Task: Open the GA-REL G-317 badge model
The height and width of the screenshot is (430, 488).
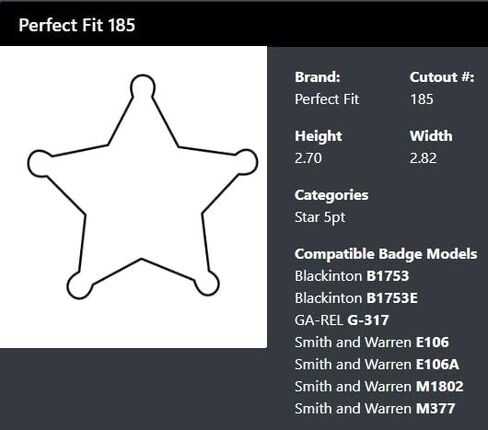Action: click(x=342, y=320)
